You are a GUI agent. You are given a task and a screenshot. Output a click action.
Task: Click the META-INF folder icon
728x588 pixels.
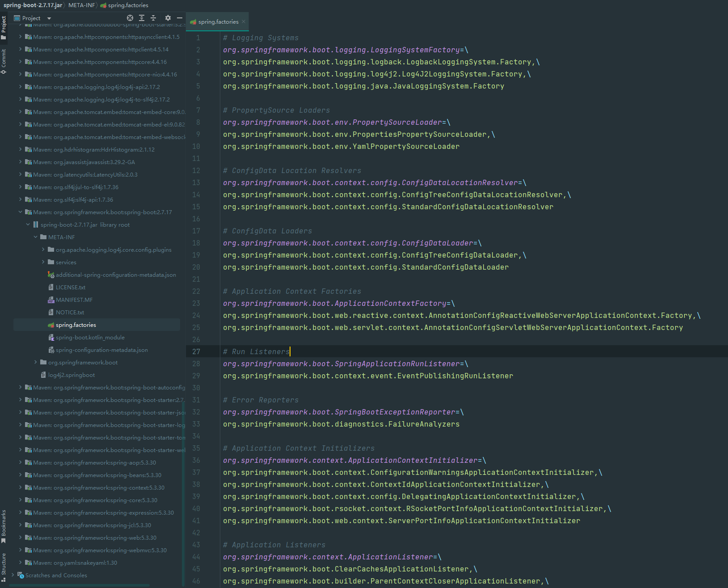43,237
